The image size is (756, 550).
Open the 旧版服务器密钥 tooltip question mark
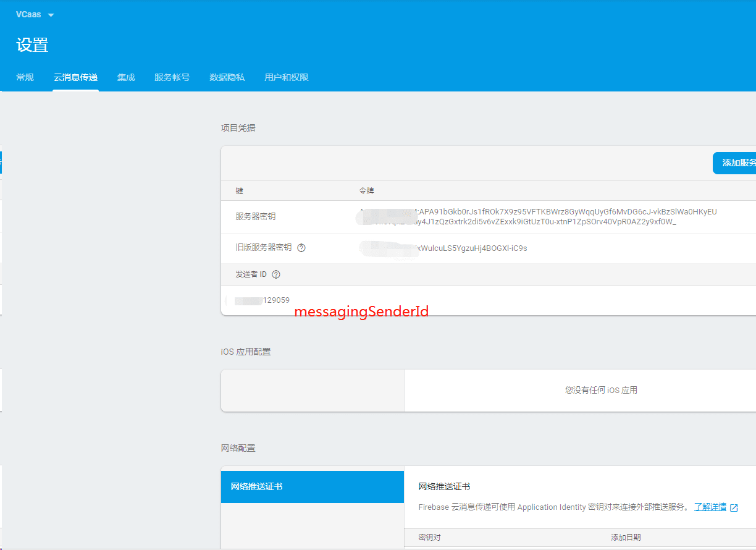(301, 248)
